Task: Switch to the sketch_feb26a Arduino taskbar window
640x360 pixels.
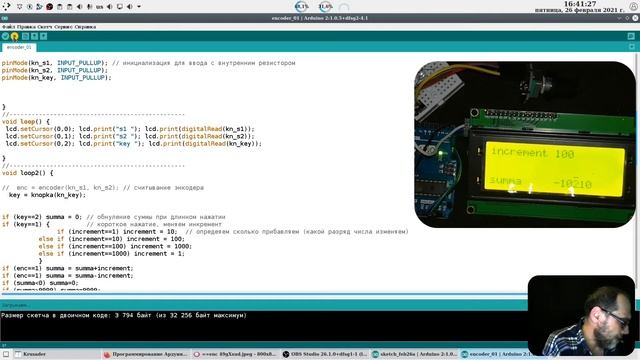Action: click(414, 354)
